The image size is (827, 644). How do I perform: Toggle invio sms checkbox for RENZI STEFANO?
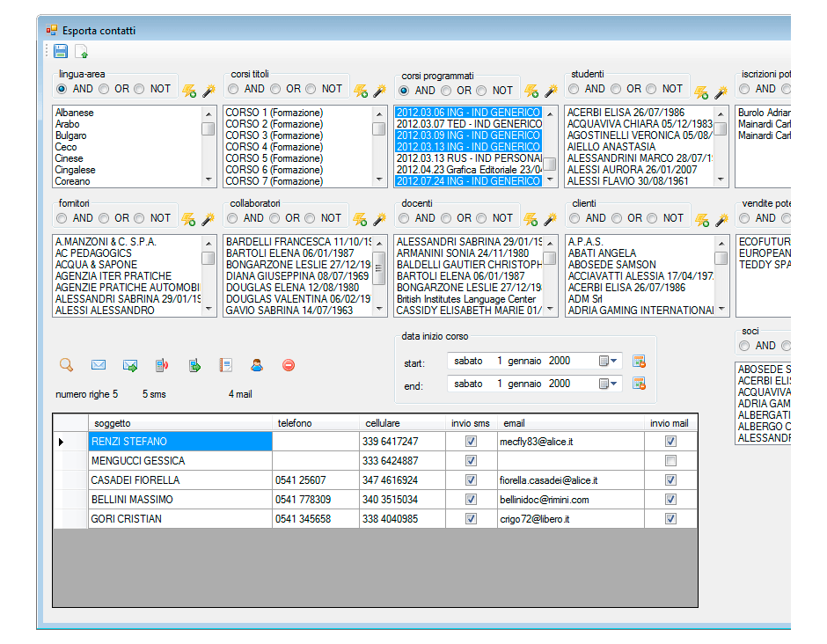471,442
